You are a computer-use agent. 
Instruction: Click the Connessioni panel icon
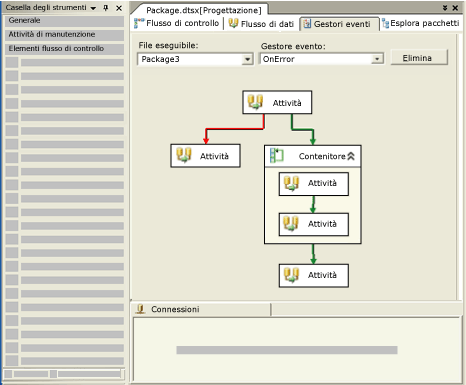pyautogui.click(x=141, y=309)
